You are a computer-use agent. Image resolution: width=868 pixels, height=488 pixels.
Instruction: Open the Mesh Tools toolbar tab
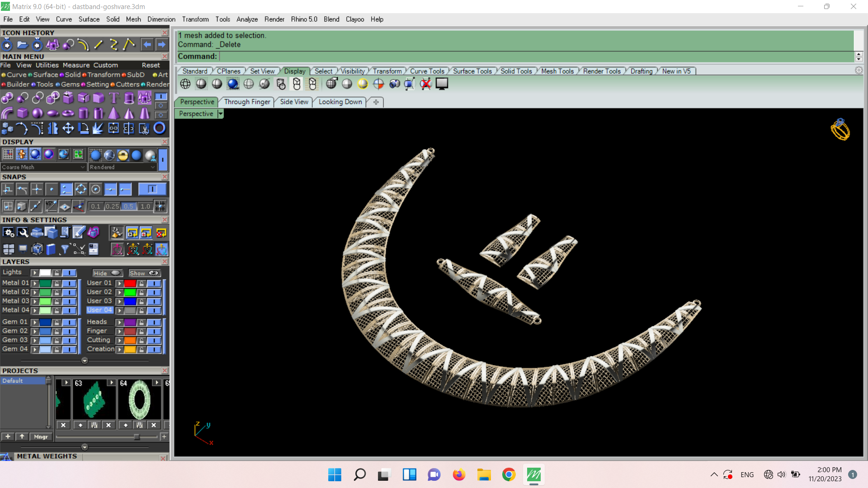point(557,71)
